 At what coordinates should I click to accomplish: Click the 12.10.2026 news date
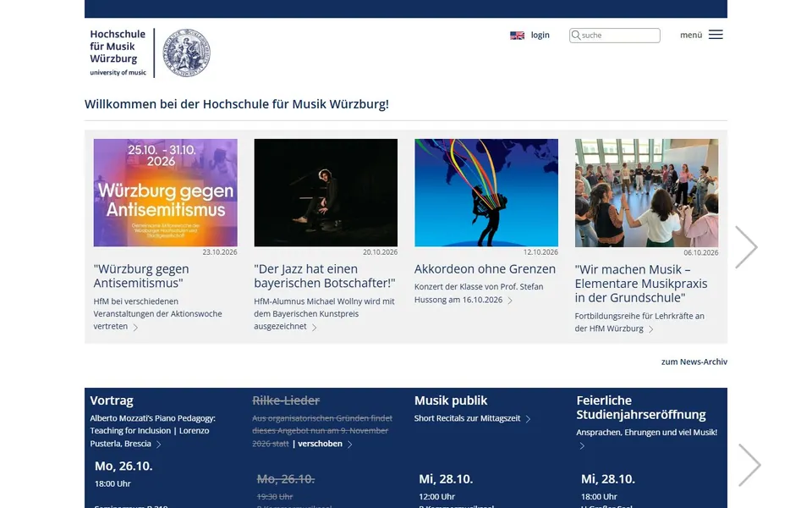pyautogui.click(x=540, y=252)
